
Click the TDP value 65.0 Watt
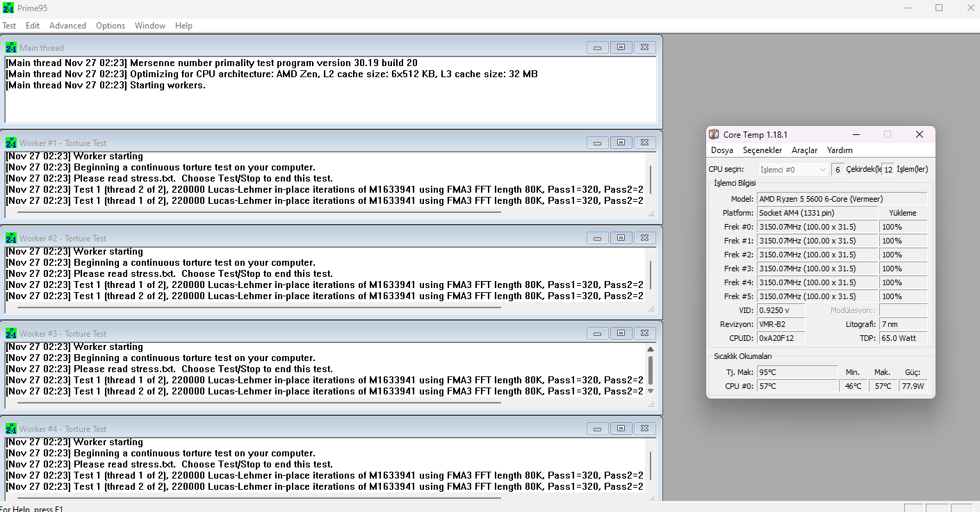[903, 338]
